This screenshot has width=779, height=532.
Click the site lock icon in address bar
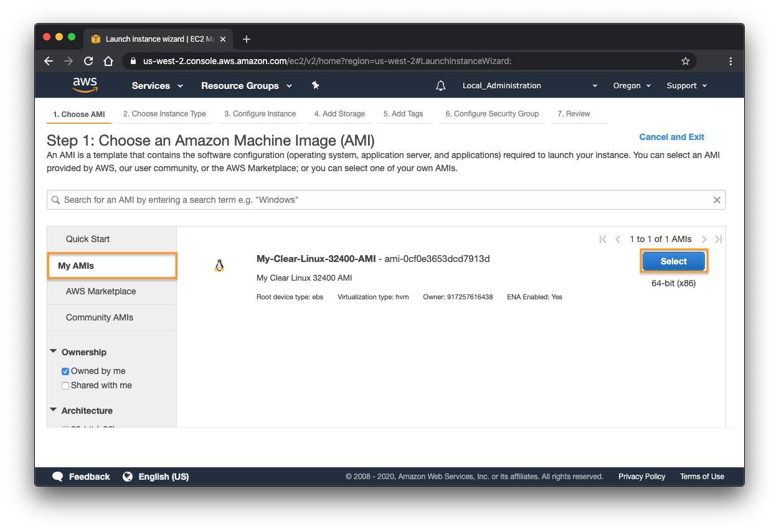(x=133, y=61)
